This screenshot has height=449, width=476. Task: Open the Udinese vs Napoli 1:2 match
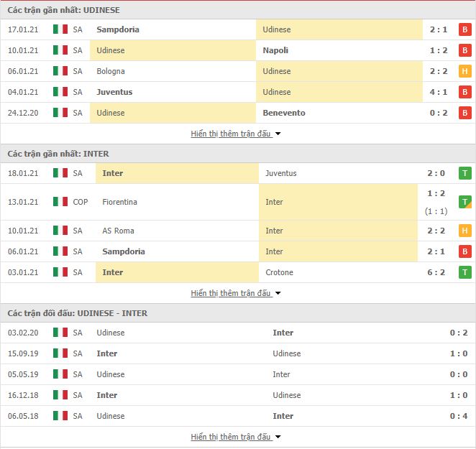(x=238, y=50)
